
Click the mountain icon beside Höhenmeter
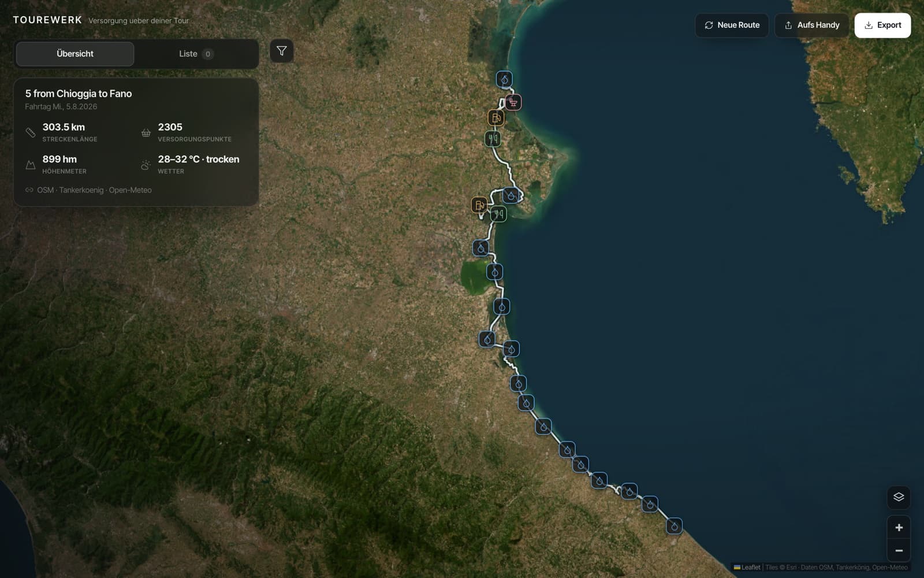31,165
